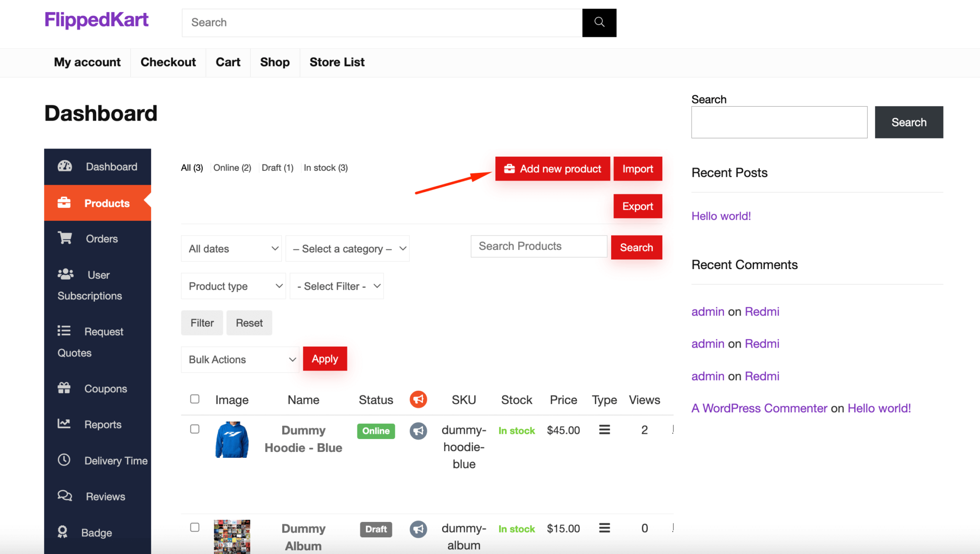Click the FlippedKart site logo
Viewport: 980px width, 554px height.
97,20
